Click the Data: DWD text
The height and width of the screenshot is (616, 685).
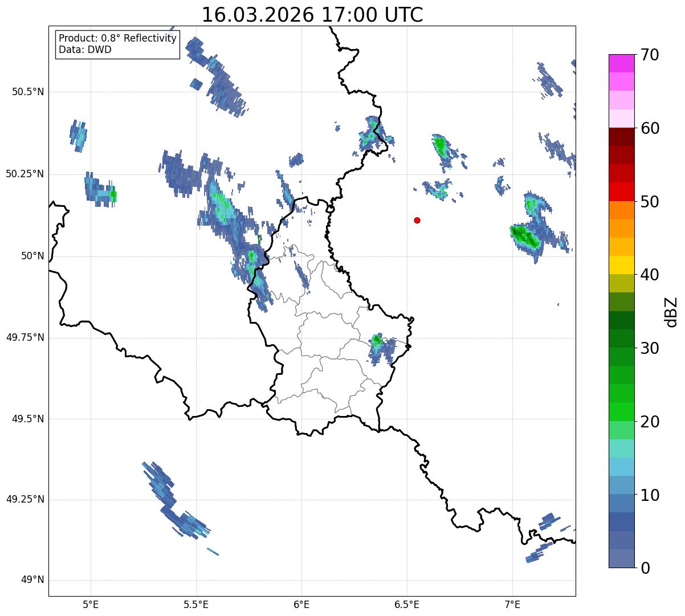[x=85, y=50]
